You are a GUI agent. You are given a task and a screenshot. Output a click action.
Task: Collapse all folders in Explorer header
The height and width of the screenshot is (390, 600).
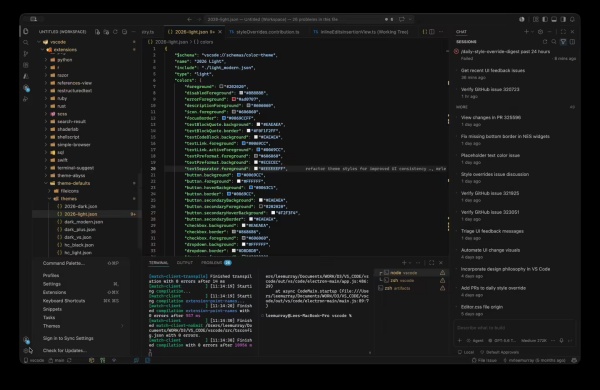coord(124,32)
